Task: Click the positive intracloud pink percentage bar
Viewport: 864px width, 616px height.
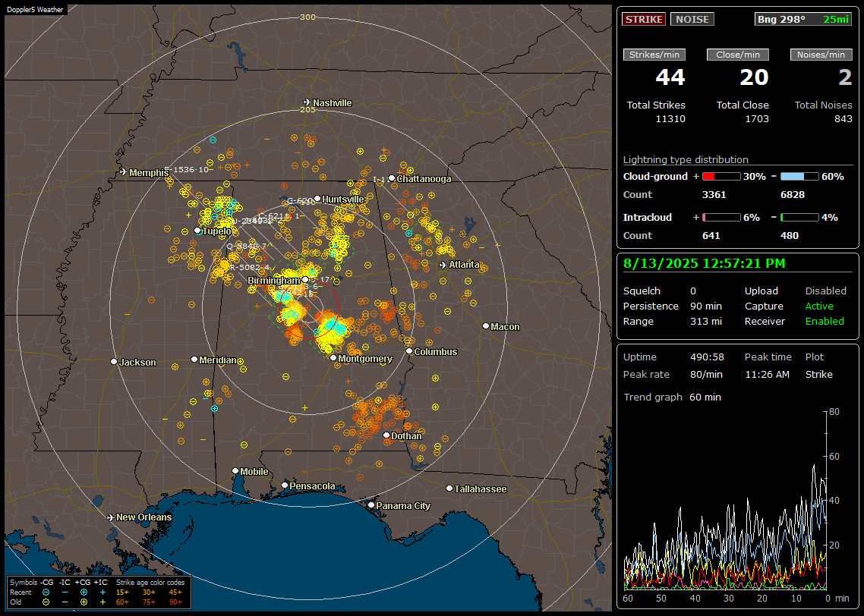Action: pos(721,218)
